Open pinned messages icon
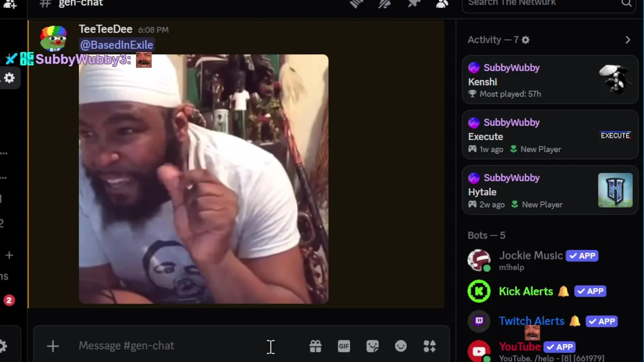644x362 pixels. tap(414, 4)
